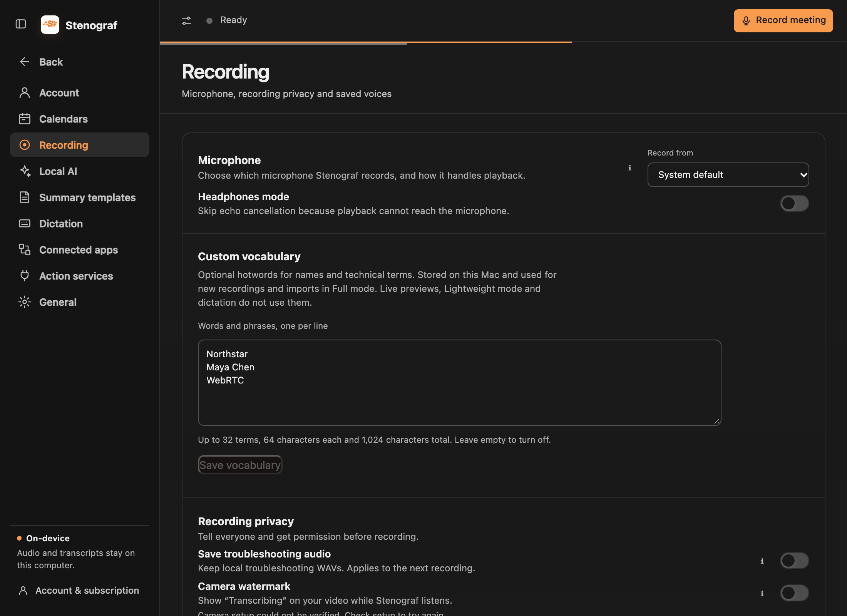Open Account & subscription link
Screen dimensions: 847x616
pos(79,590)
